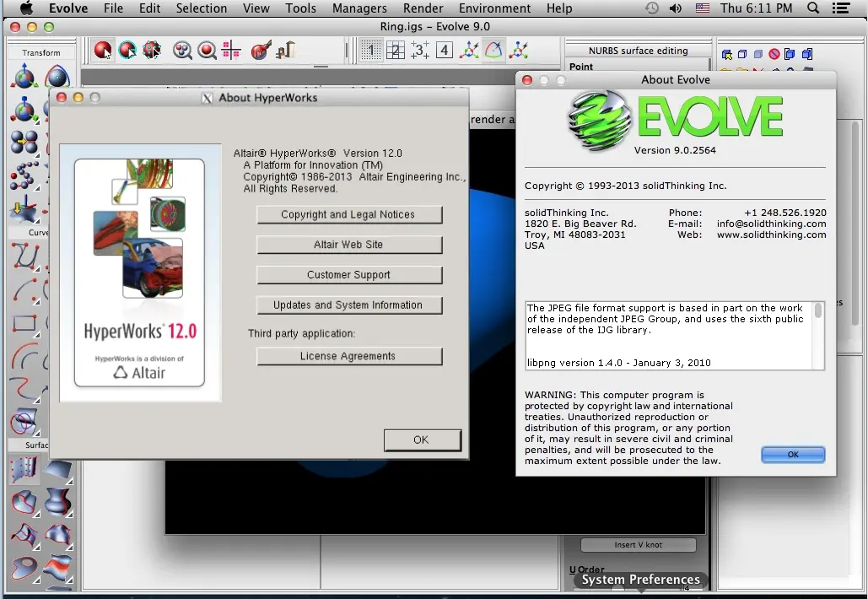
Task: Choose the vase-shaped revolve surface tool
Action: tap(58, 502)
